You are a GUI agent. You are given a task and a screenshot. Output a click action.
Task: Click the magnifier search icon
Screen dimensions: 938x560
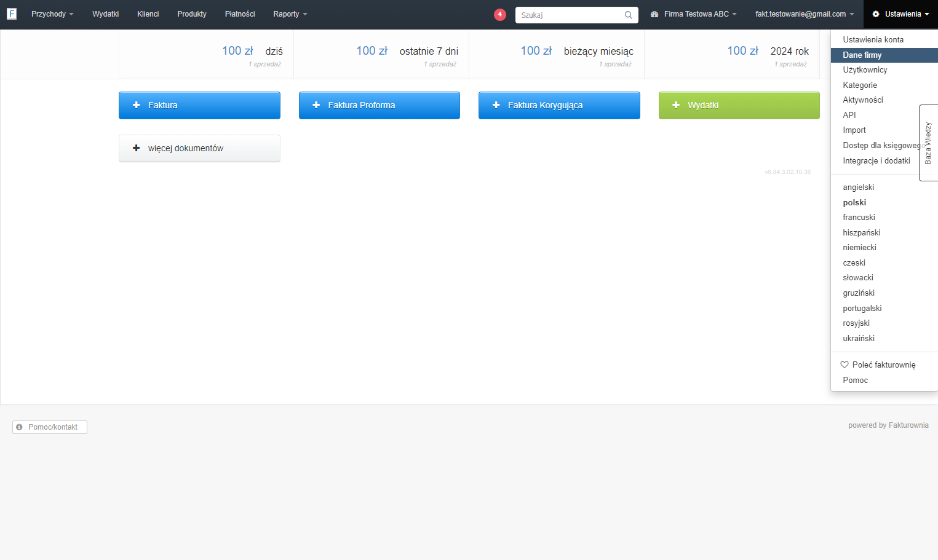pyautogui.click(x=629, y=15)
